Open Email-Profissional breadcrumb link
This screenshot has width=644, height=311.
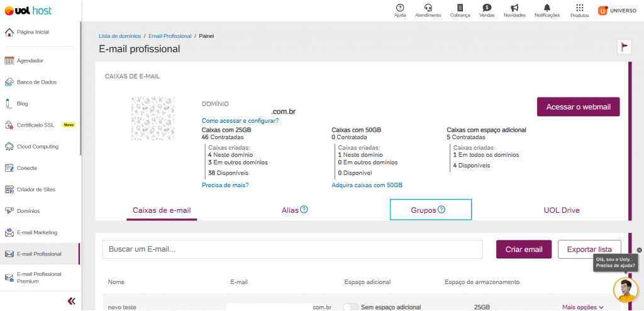[170, 37]
